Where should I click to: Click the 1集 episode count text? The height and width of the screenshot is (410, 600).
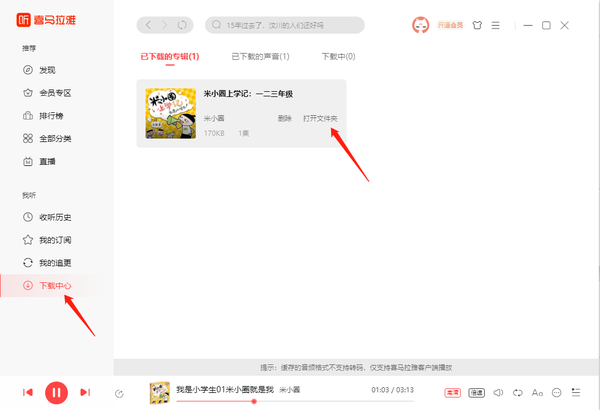[x=244, y=133]
